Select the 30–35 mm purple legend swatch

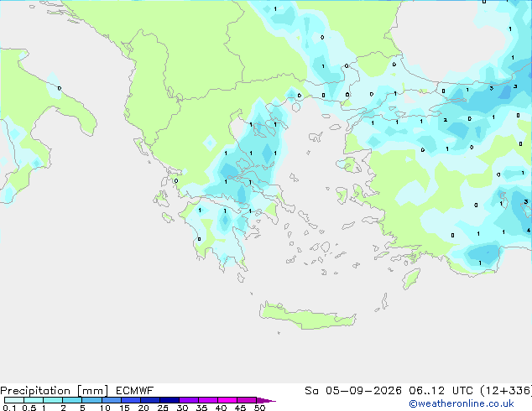pos(188,400)
